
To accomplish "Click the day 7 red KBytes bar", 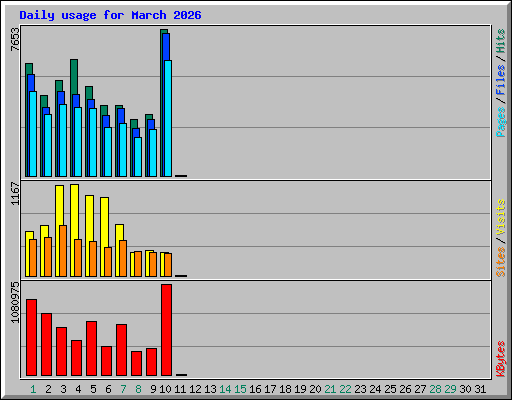I will click(122, 350).
